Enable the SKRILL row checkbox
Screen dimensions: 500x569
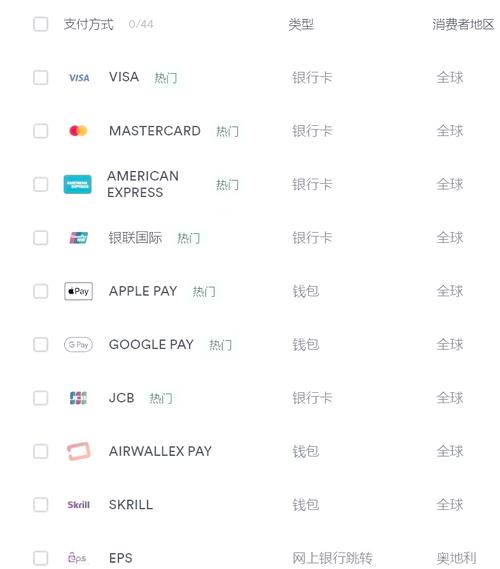[x=41, y=505]
